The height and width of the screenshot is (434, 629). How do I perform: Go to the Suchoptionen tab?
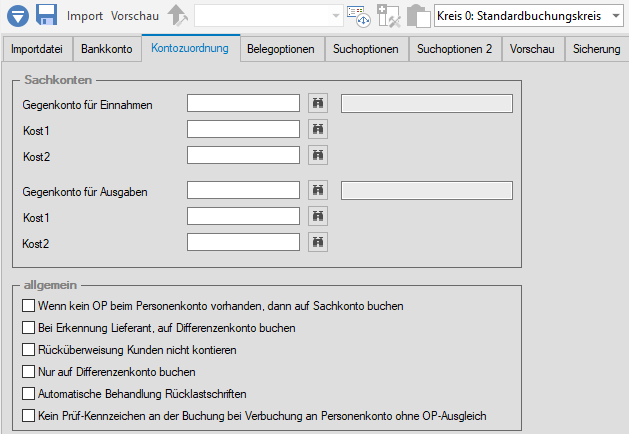click(x=366, y=49)
